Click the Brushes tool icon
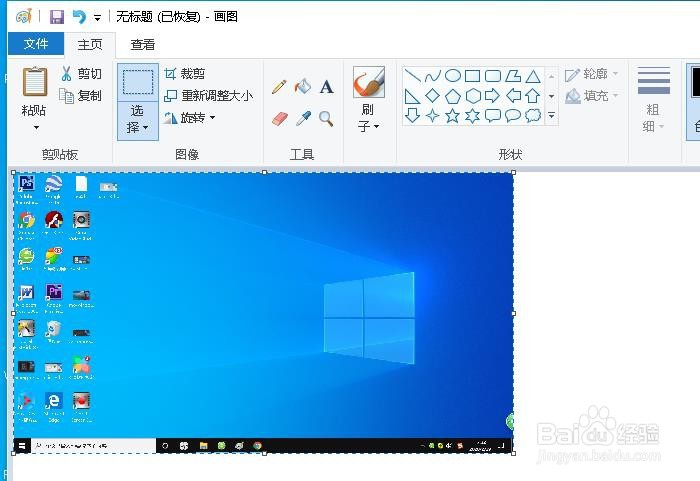The height and width of the screenshot is (481, 700). 369,82
